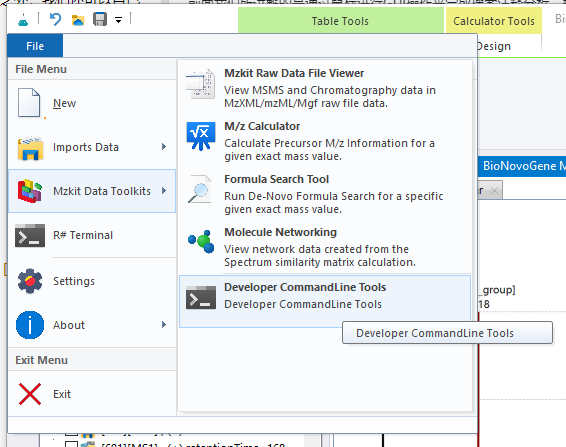Image resolution: width=566 pixels, height=447 pixels.
Task: Open Molecule Networking viewer
Action: click(x=325, y=247)
